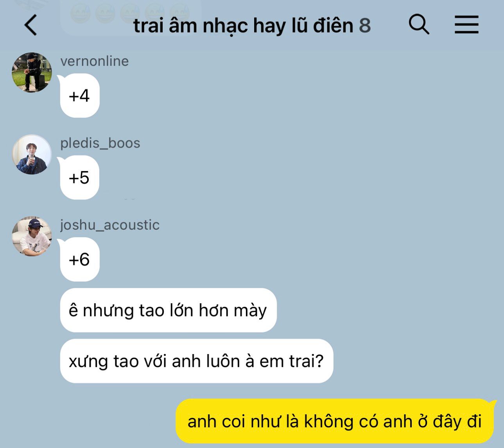This screenshot has height=448, width=504.
Task: Select the yellow 'anh coi như là' message
Action: tap(335, 421)
